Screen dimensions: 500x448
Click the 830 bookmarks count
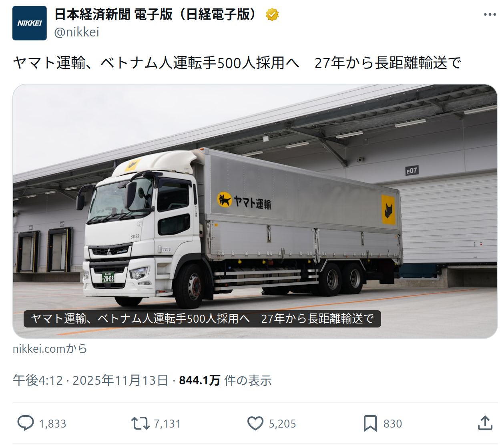[x=393, y=424]
